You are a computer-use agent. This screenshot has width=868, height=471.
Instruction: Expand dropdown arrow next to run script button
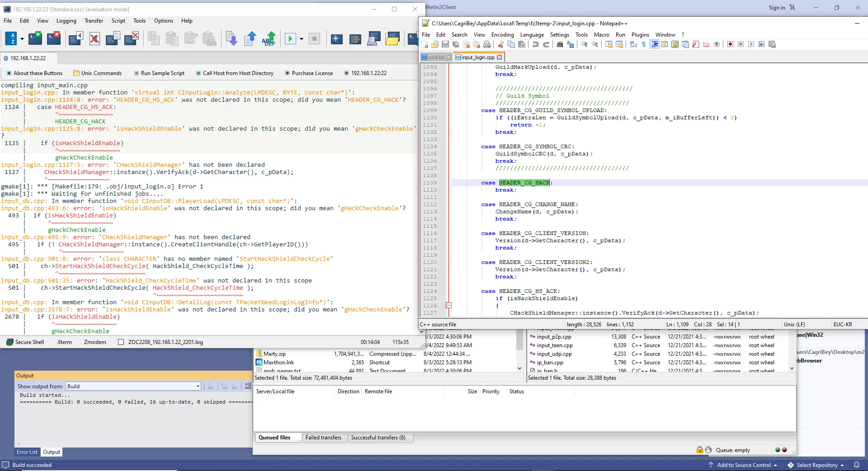[x=302, y=39]
